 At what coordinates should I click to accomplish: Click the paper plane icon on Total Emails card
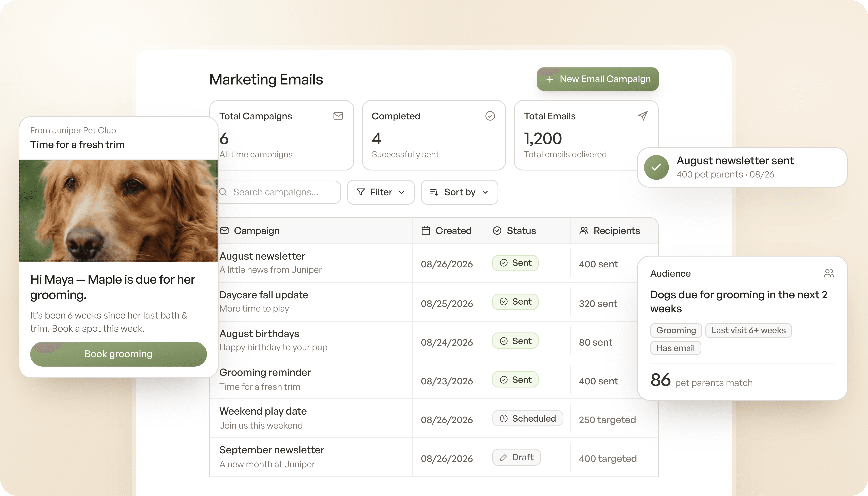click(x=642, y=116)
